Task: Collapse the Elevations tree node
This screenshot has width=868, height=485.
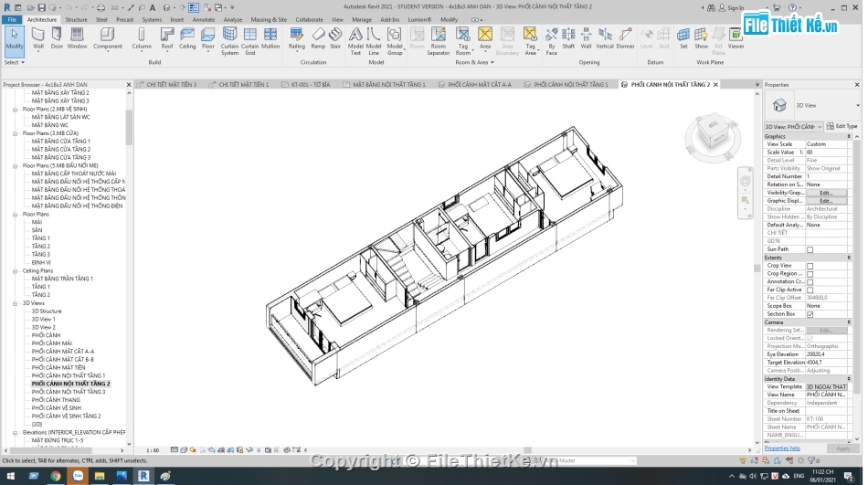Action: click(x=15, y=432)
